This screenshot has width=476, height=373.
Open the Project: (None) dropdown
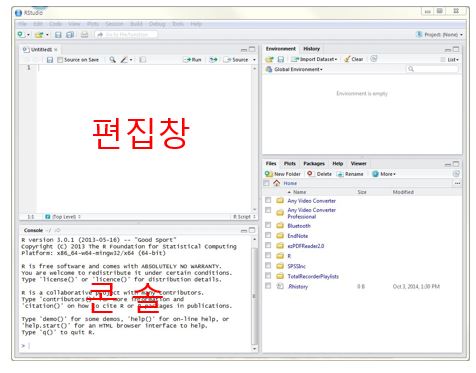click(x=440, y=35)
